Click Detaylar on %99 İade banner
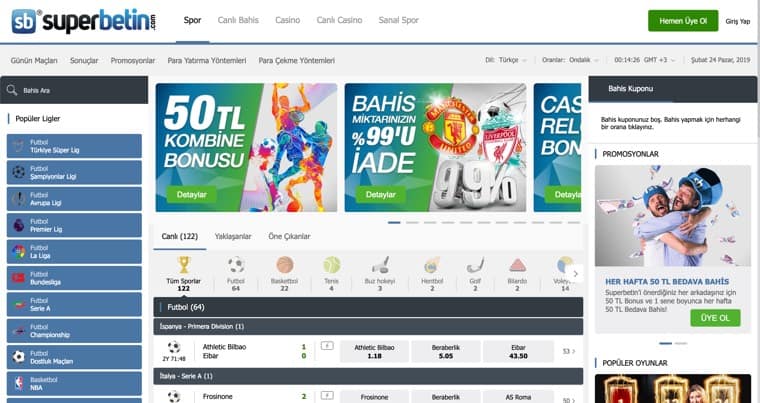This screenshot has width=760, height=403. coord(380,194)
